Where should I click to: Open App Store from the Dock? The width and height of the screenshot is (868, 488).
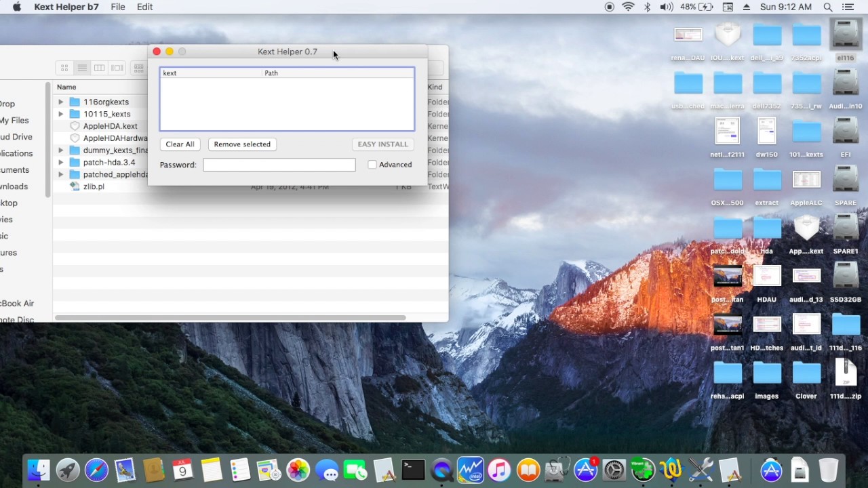(x=586, y=470)
